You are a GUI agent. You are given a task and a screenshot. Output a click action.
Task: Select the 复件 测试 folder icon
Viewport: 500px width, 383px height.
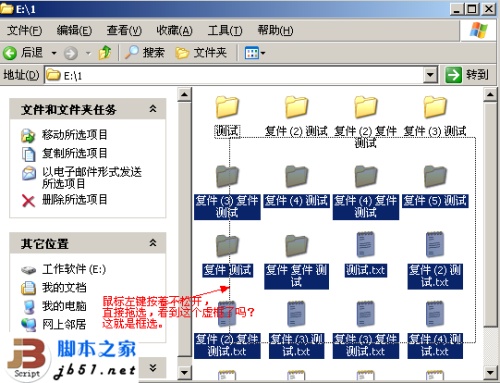coord(227,246)
